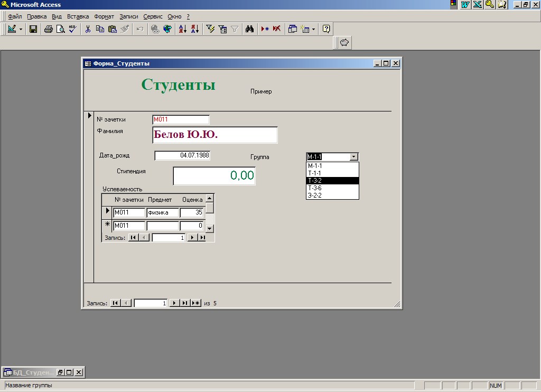Viewport: 541px width, 392px height.
Task: Choose Э-2-2 from the group list
Action: pos(332,195)
